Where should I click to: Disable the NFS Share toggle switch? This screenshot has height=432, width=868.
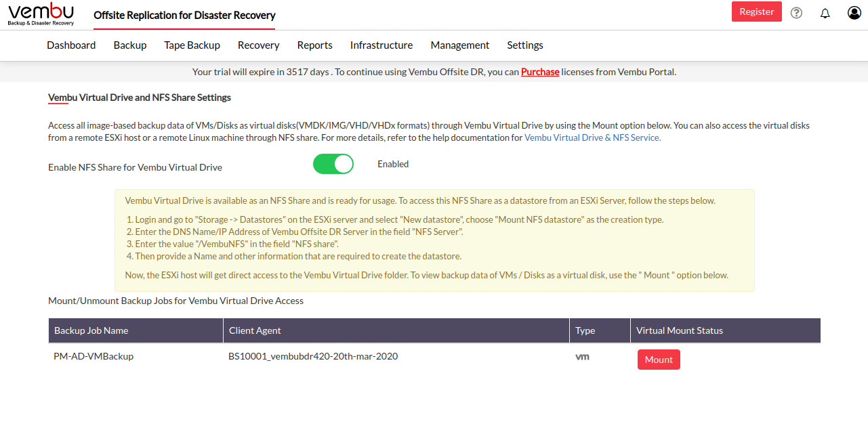click(333, 165)
